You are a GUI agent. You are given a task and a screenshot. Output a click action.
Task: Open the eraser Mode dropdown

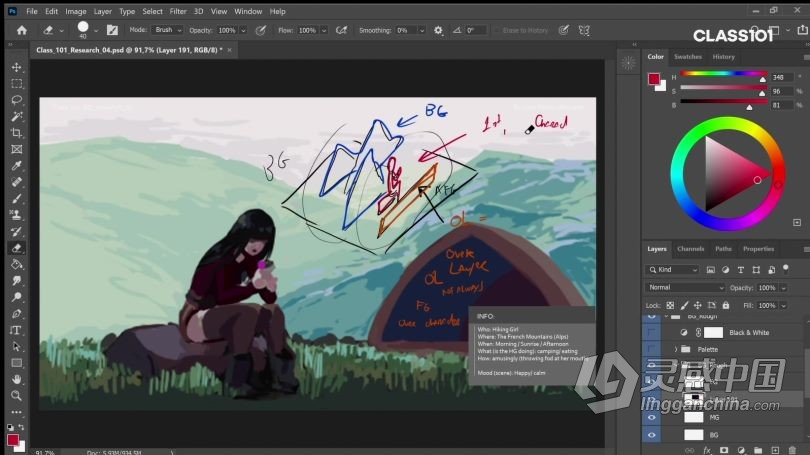click(166, 30)
